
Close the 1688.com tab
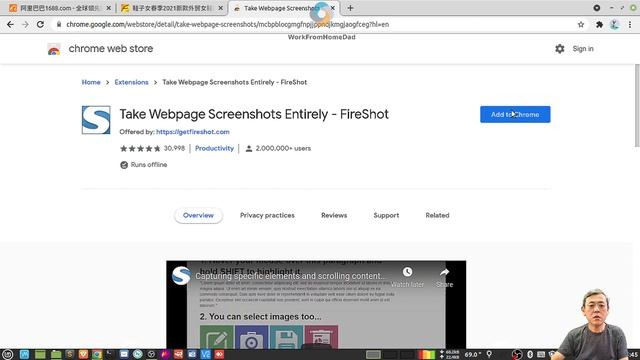click(109, 8)
